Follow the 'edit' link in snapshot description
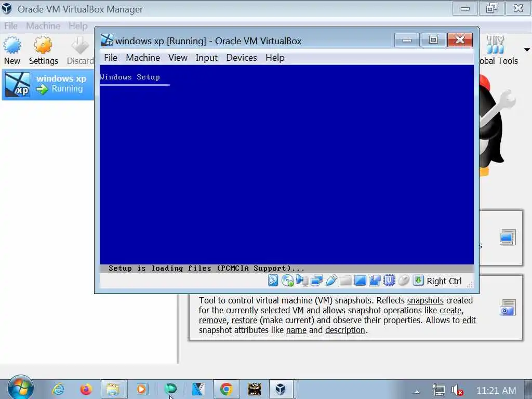The width and height of the screenshot is (532, 399). coord(469,320)
